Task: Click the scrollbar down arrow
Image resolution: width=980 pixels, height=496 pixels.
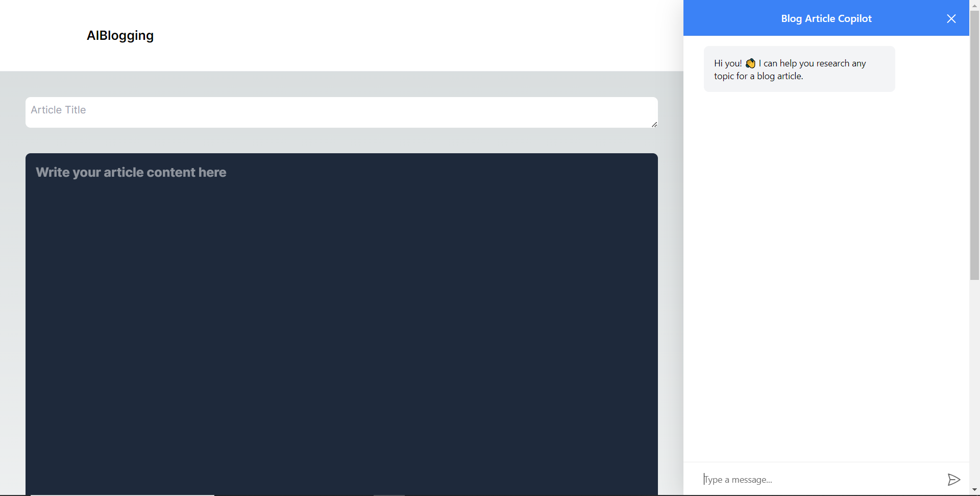Action: tap(974, 490)
